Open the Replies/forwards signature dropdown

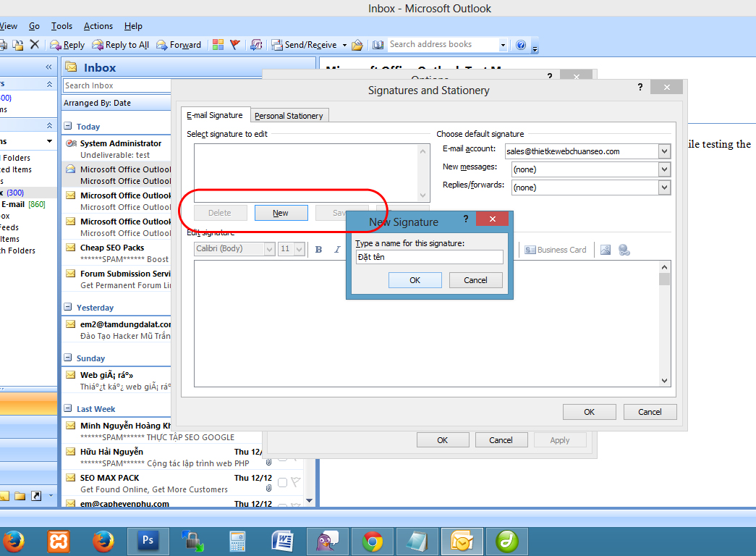[x=664, y=188]
